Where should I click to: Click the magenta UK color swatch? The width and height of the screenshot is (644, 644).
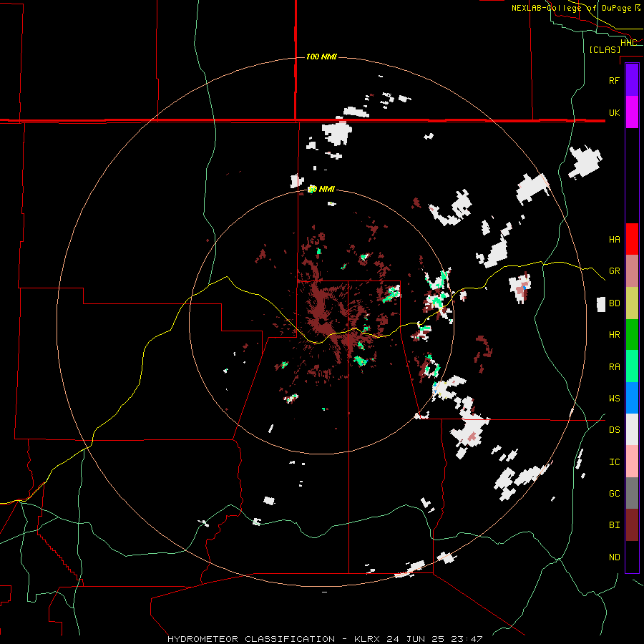pos(632,112)
